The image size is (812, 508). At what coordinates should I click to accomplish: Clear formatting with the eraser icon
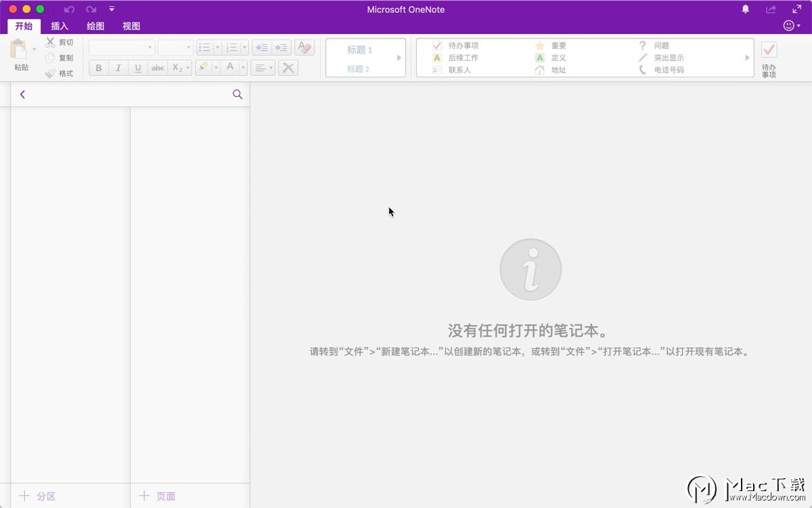pos(304,47)
